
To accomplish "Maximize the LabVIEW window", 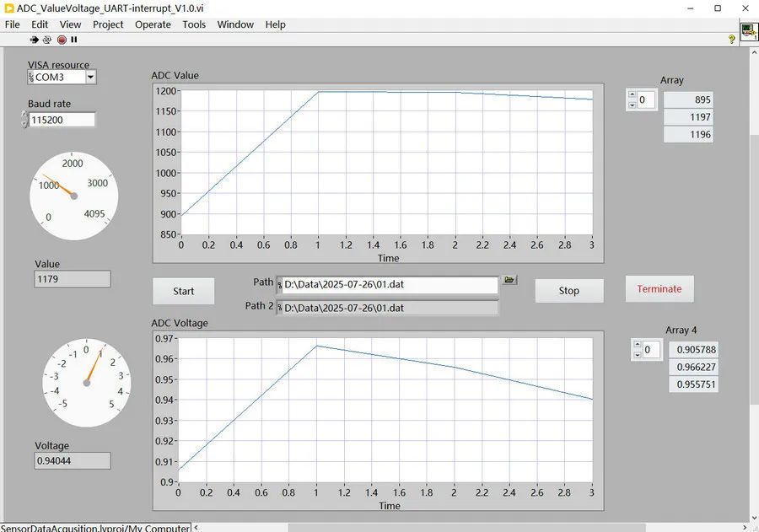I will (x=718, y=8).
